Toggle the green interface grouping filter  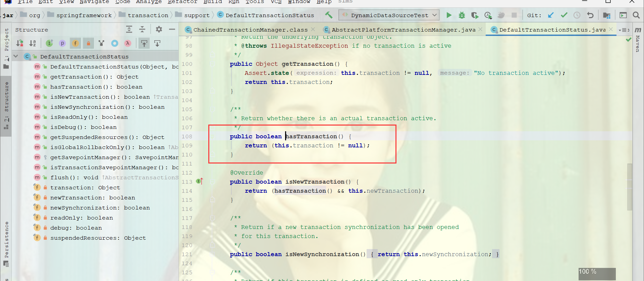tap(50, 43)
